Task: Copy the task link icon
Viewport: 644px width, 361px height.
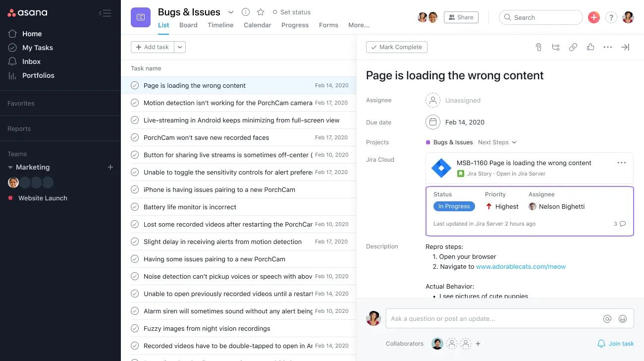Action: (x=573, y=47)
